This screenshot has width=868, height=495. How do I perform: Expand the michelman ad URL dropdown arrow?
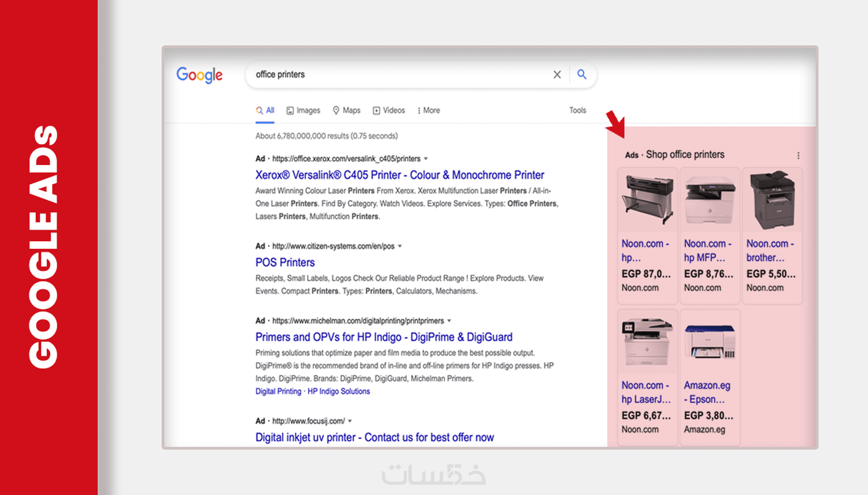449,321
